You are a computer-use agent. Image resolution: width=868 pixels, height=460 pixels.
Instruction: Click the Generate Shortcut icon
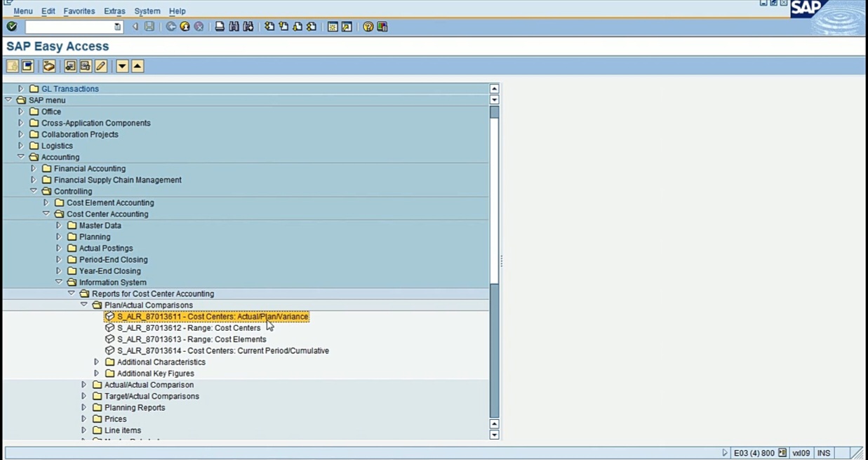click(347, 27)
